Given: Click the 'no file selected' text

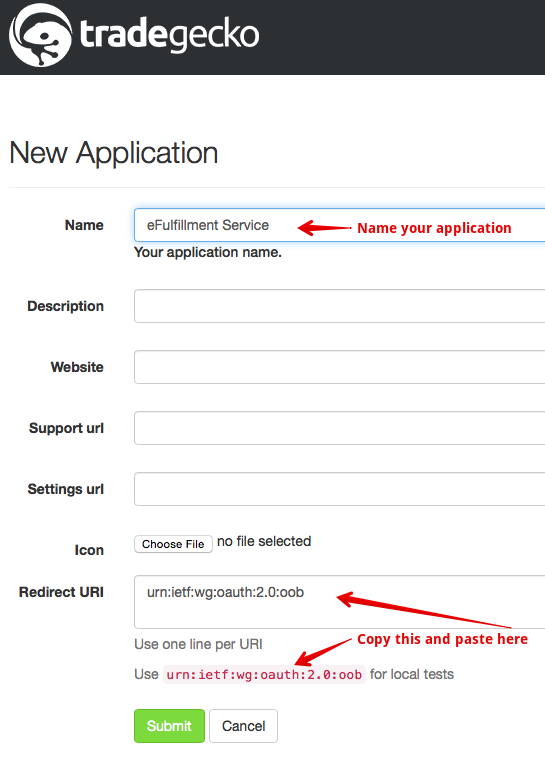Looking at the screenshot, I should [x=264, y=541].
